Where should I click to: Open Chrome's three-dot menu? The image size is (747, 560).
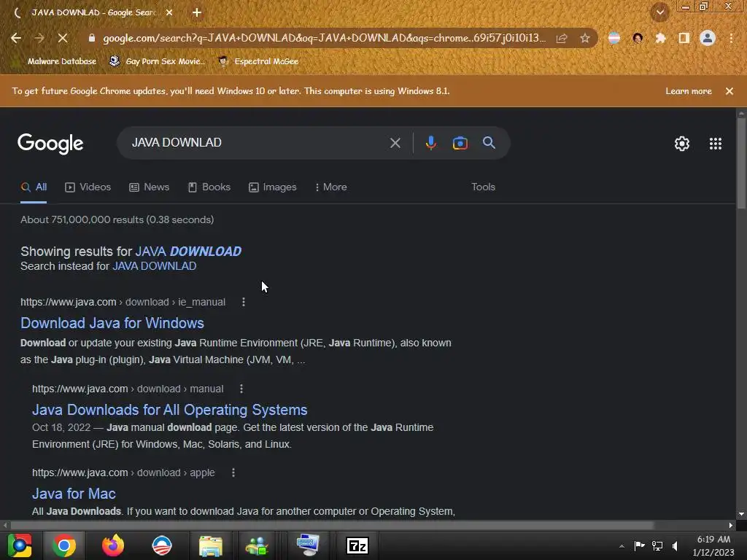731,38
